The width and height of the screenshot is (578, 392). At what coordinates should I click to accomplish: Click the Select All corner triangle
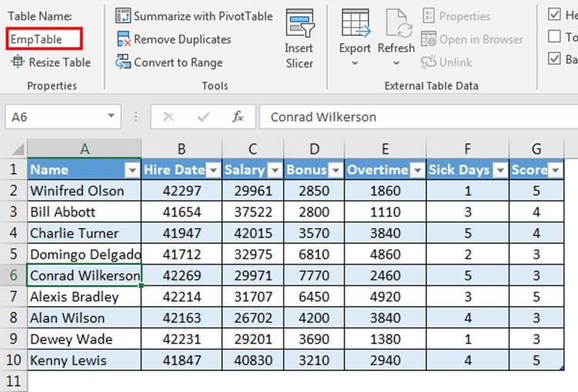tap(18, 149)
